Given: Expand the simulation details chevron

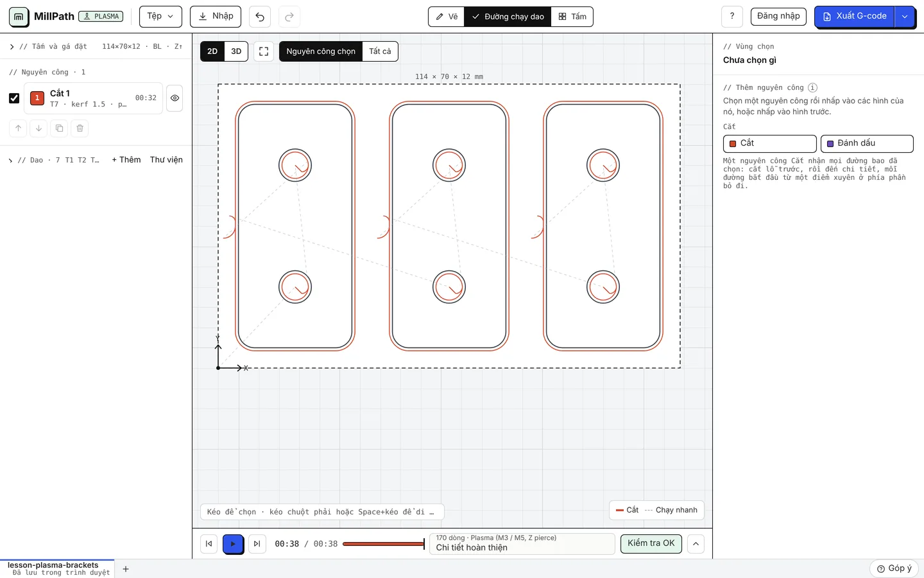Looking at the screenshot, I should [x=696, y=544].
